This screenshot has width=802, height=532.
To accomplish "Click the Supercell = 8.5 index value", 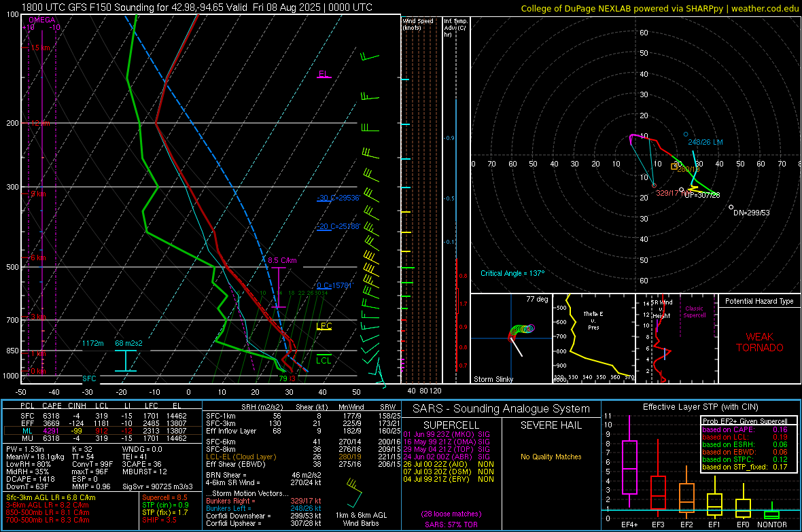I will coord(164,497).
